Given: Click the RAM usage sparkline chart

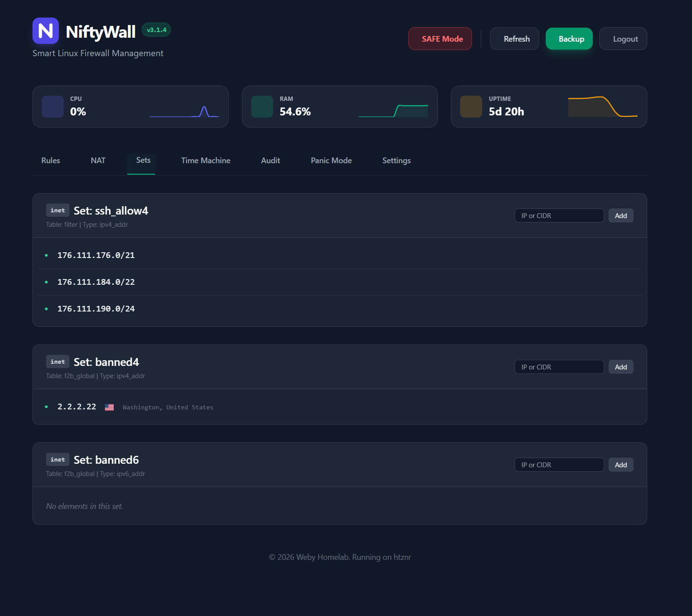Looking at the screenshot, I should [x=393, y=111].
